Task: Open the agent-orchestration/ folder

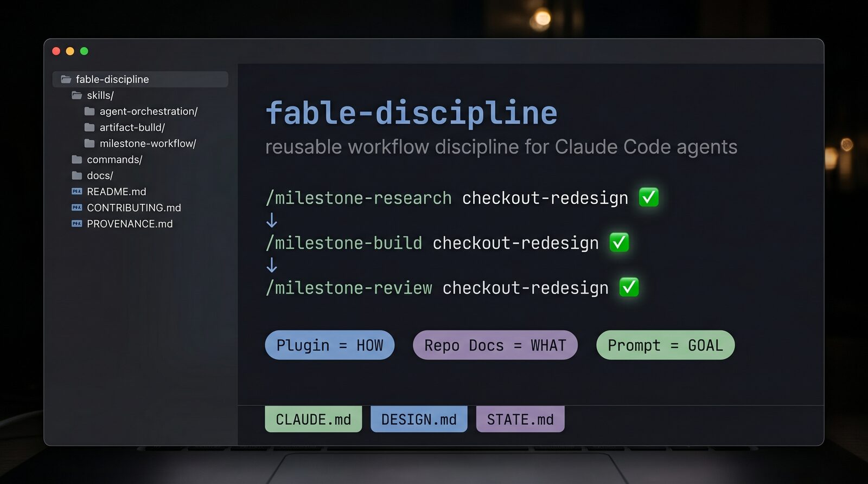Action: (x=149, y=112)
